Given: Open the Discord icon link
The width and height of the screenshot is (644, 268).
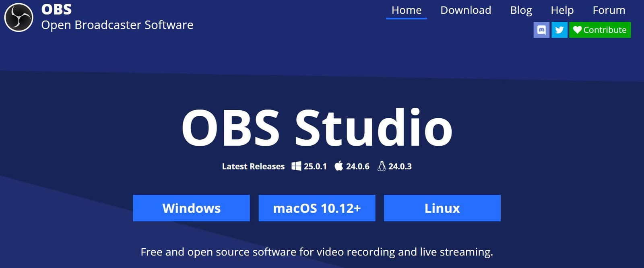Looking at the screenshot, I should point(541,30).
